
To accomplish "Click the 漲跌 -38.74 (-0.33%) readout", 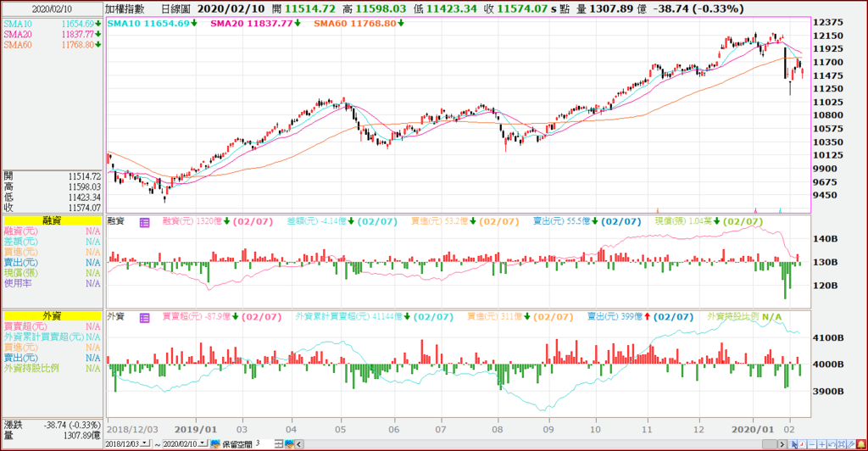I will (52, 425).
